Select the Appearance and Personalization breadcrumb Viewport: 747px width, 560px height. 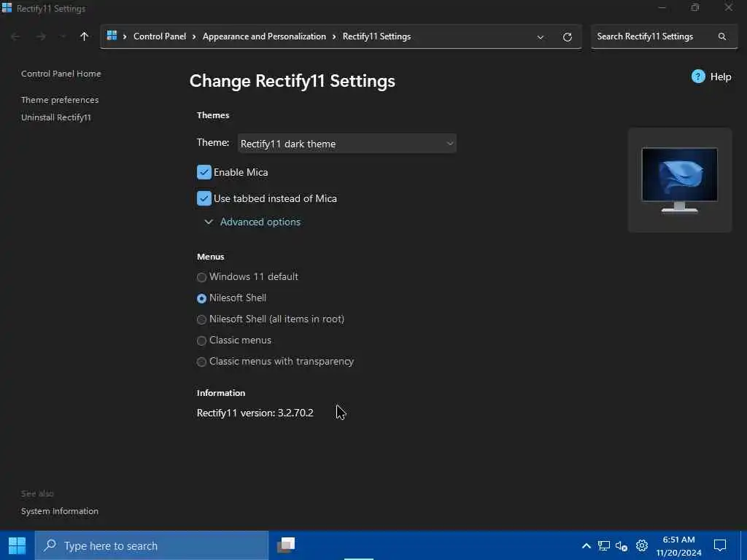click(x=264, y=36)
